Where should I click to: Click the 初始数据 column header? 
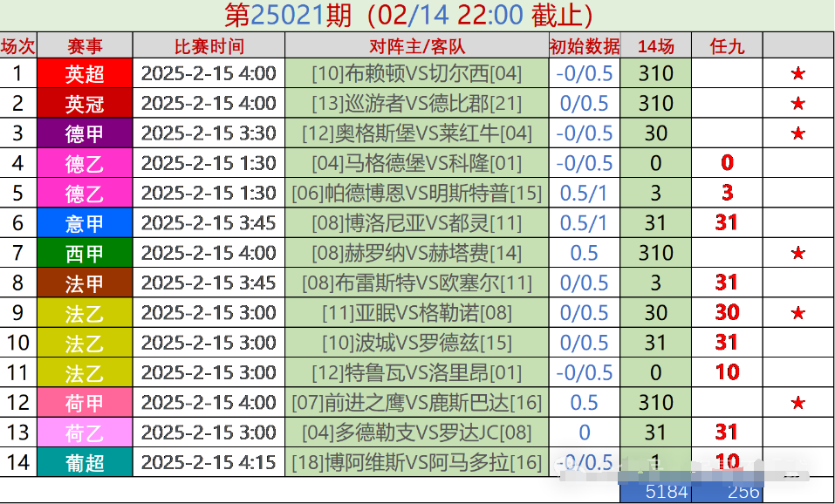coord(584,46)
